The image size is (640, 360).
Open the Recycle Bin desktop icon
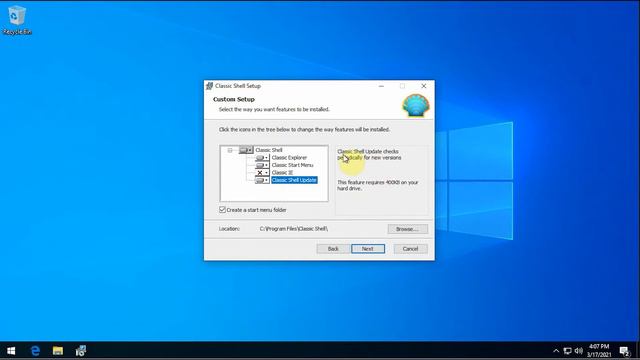pos(17,20)
